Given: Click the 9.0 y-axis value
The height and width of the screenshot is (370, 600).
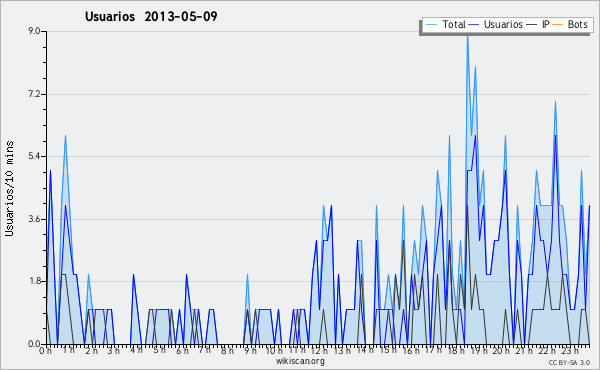Looking at the screenshot, I should (x=34, y=31).
